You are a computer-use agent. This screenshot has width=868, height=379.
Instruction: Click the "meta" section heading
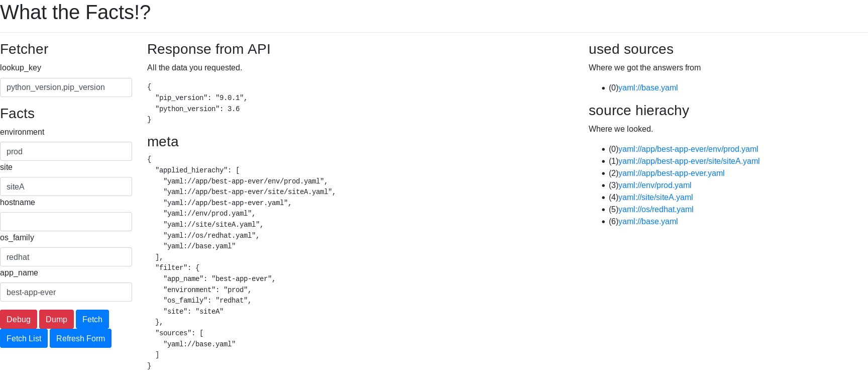click(x=163, y=142)
